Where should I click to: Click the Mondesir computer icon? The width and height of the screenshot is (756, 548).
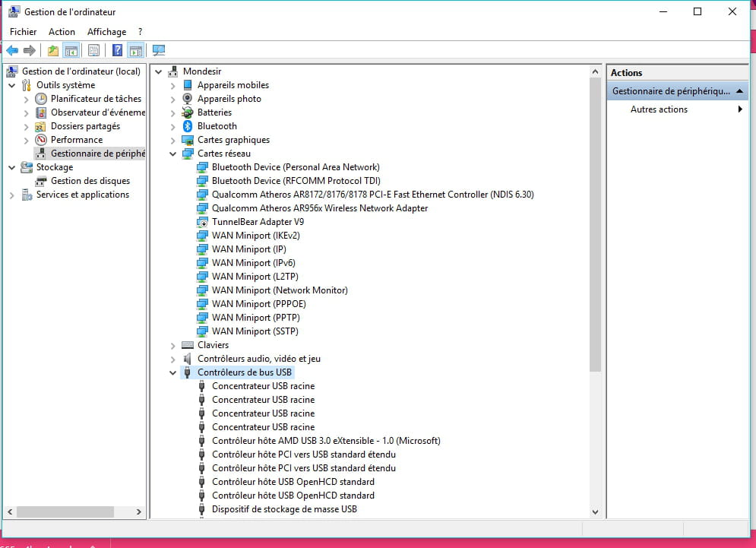coord(173,71)
